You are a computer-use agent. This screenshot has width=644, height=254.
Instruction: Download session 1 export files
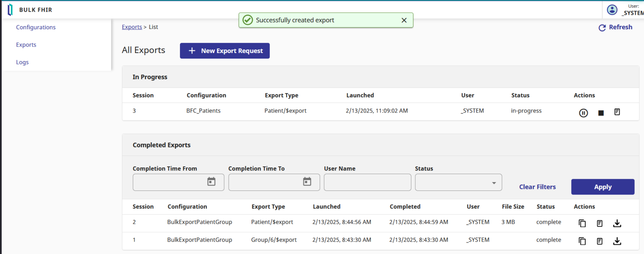617,241
